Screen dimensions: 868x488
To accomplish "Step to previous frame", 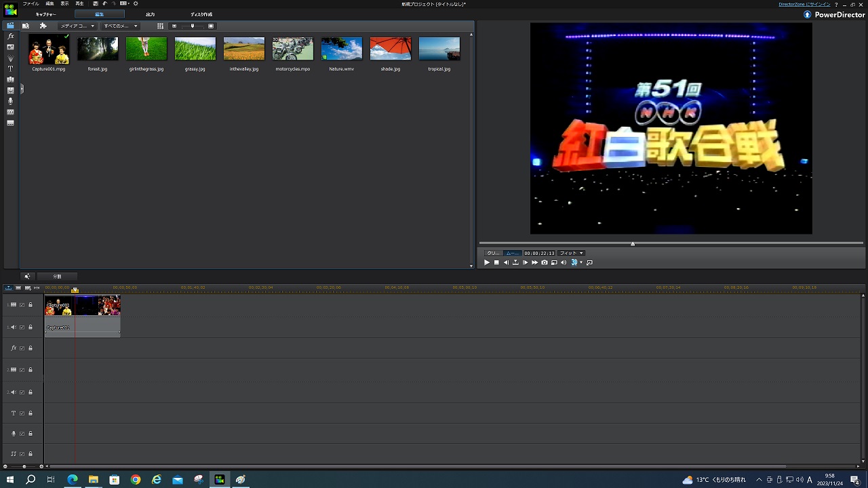I will 506,262.
